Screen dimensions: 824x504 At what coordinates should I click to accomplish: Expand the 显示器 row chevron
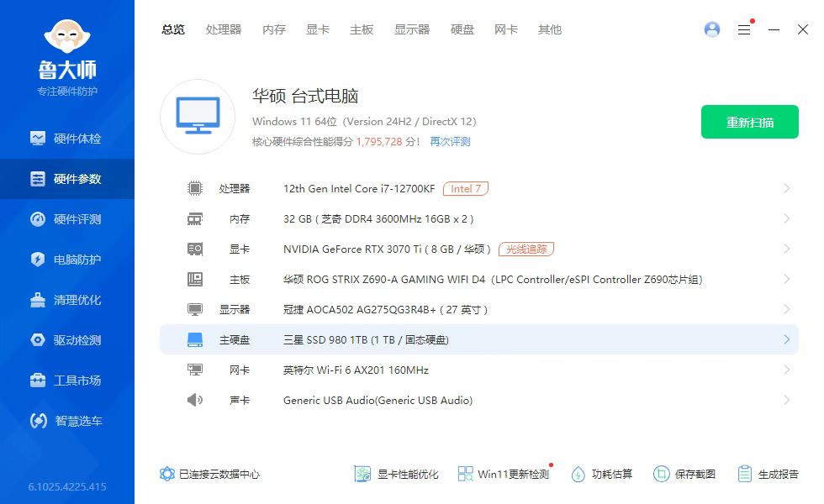pyautogui.click(x=787, y=309)
